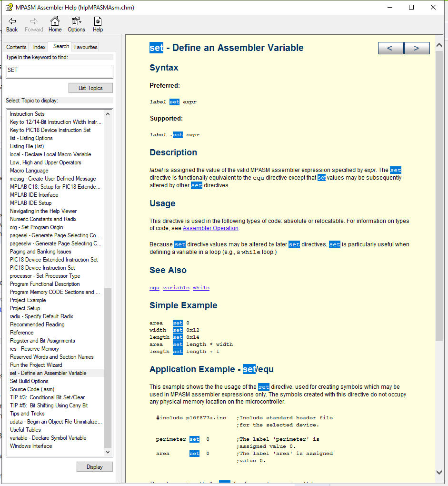
Task: Select topic 'Set Build Options'
Action: click(x=29, y=381)
